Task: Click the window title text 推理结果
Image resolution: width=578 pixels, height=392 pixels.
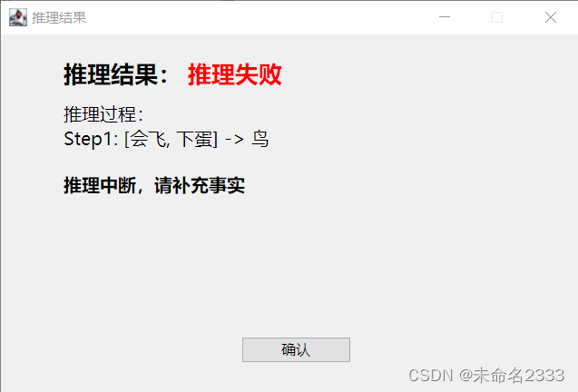Action: (59, 18)
